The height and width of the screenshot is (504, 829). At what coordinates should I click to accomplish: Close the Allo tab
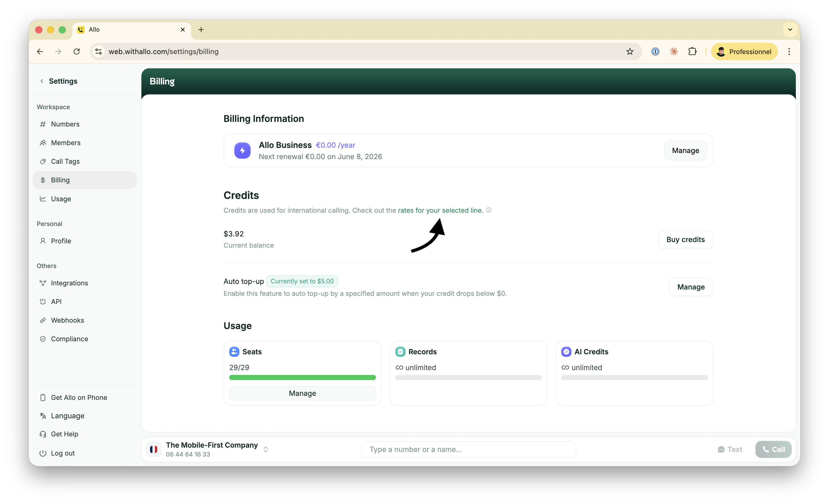click(x=183, y=30)
